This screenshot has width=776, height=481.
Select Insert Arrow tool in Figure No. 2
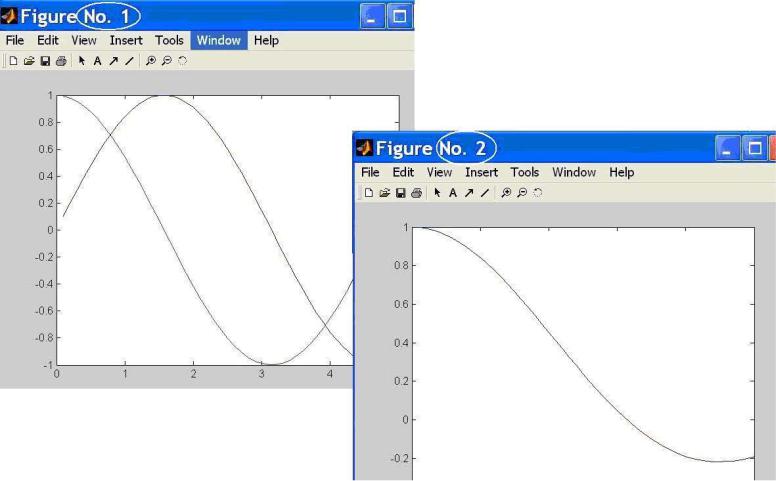point(469,193)
